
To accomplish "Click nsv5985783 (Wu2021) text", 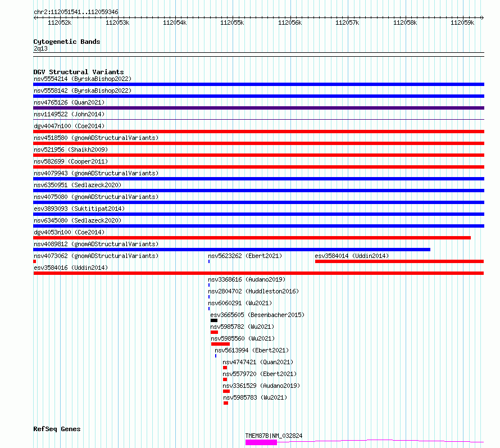I will point(255,397).
